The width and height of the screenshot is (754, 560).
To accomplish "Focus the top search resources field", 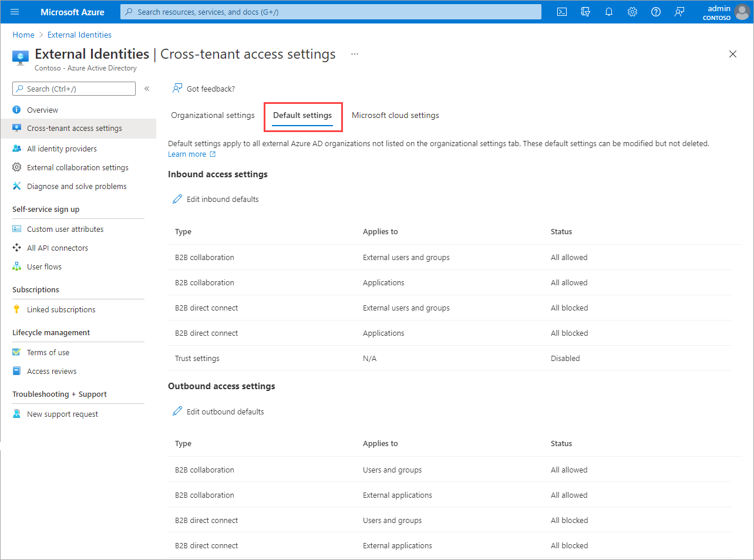I will tap(331, 12).
